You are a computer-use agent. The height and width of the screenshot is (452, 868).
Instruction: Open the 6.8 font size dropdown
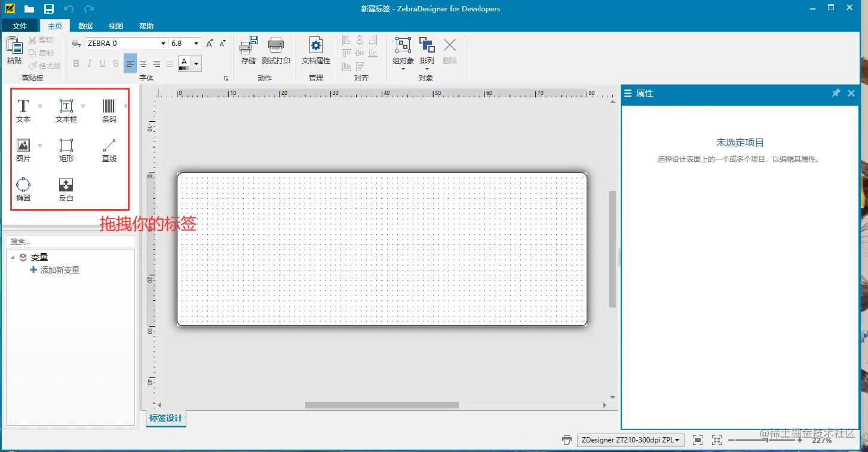197,44
